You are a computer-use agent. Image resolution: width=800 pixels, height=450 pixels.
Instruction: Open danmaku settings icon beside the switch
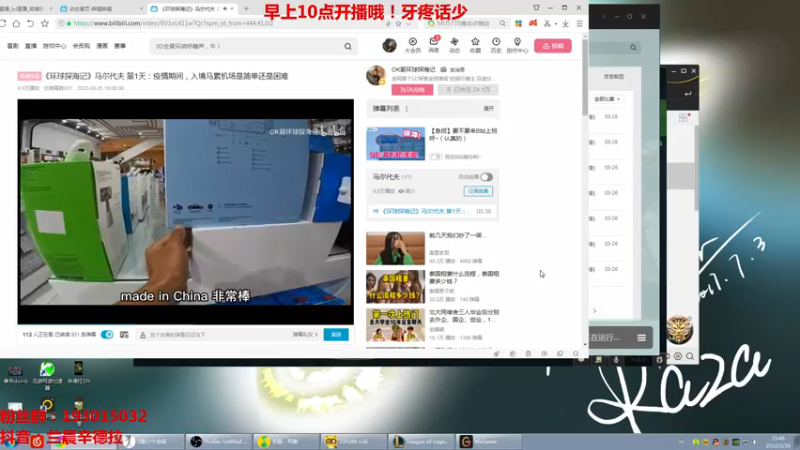tap(124, 335)
